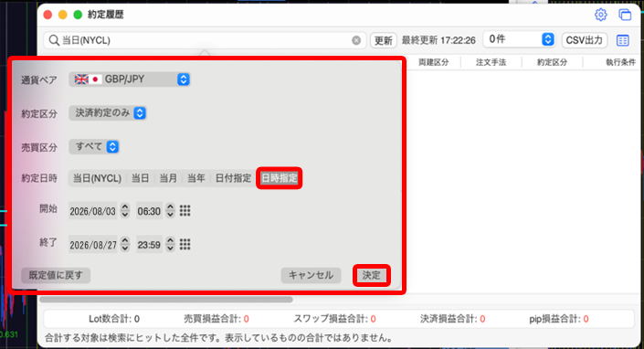Image resolution: width=644 pixels, height=349 pixels.
Task: Select the 当年 period tab
Action: (x=195, y=178)
